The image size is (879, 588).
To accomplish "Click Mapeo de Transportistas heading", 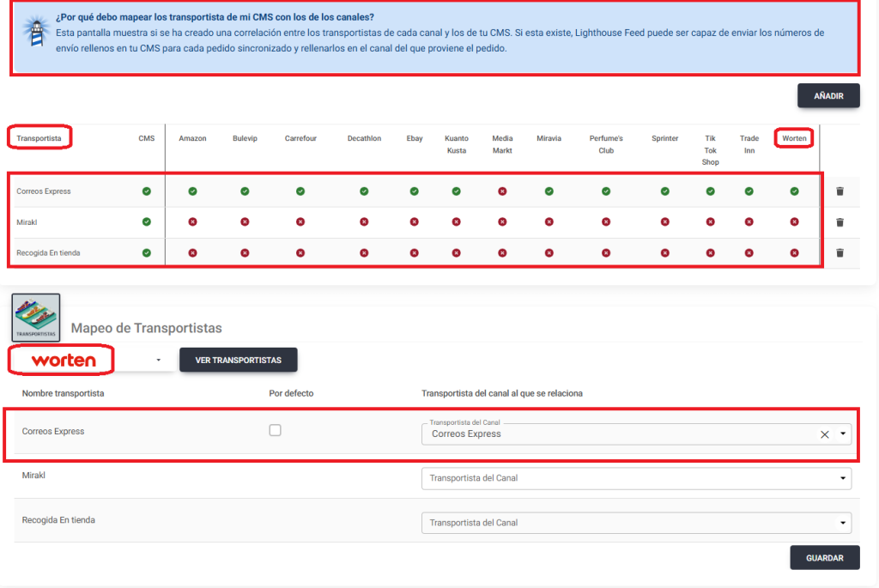I will pyautogui.click(x=146, y=328).
